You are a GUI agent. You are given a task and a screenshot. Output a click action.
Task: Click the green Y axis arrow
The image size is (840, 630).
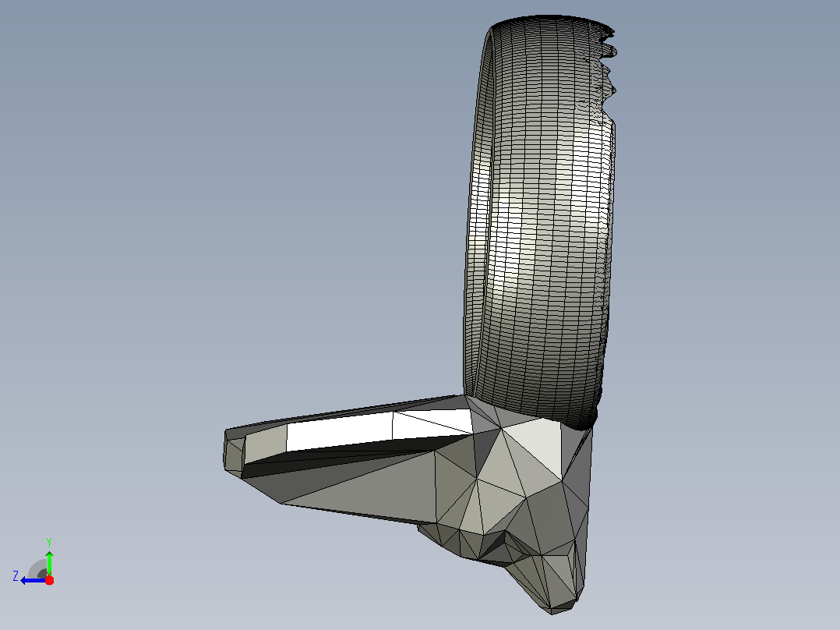(49, 562)
